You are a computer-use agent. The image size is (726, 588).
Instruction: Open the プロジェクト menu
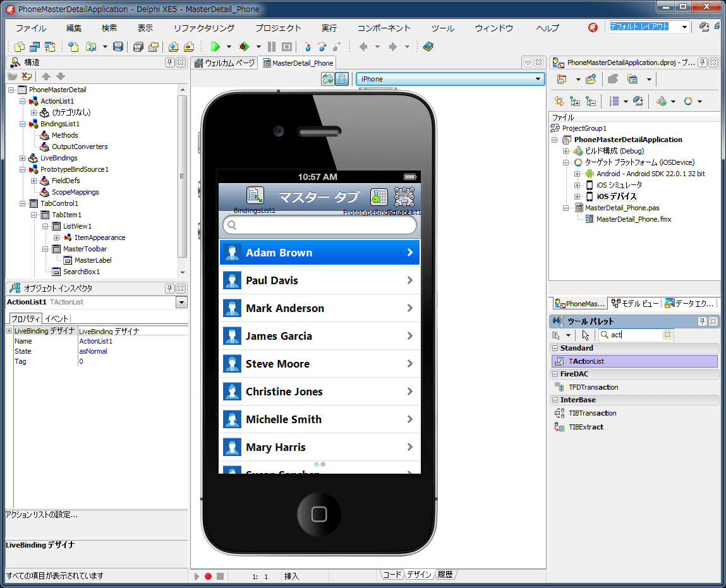pyautogui.click(x=278, y=28)
